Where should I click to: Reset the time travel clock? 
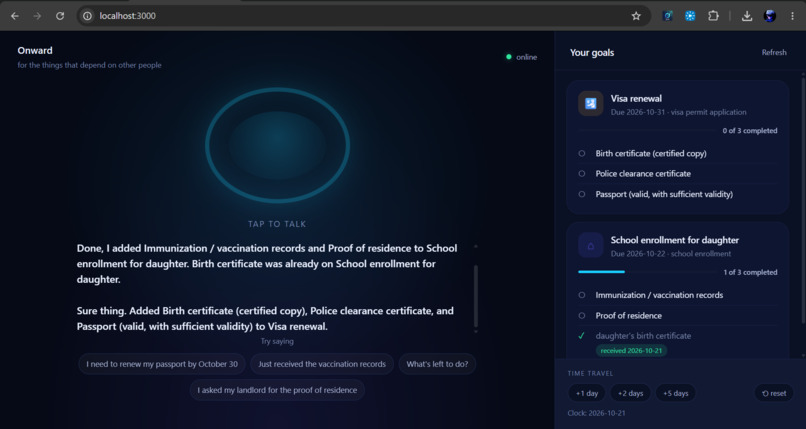774,393
